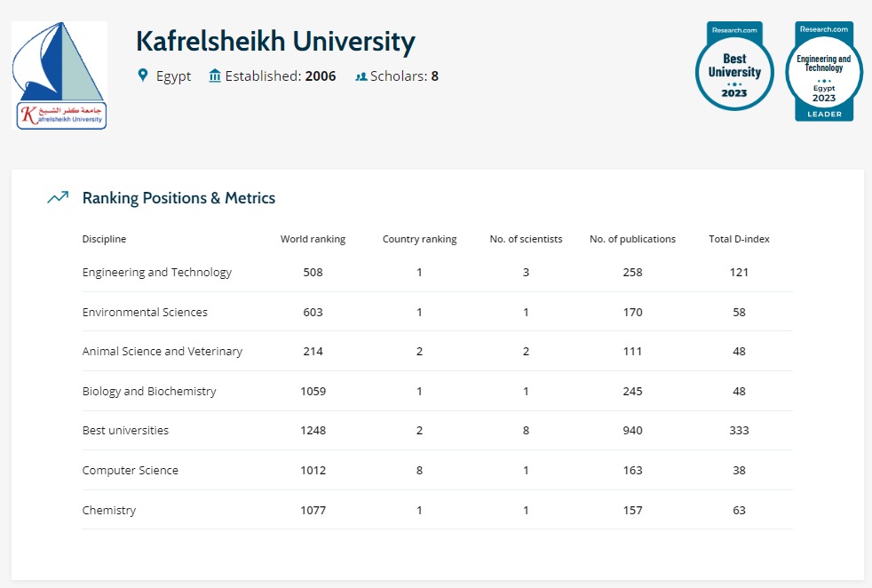Open the Engineering and Technology discipline row
872x588 pixels.
(156, 273)
